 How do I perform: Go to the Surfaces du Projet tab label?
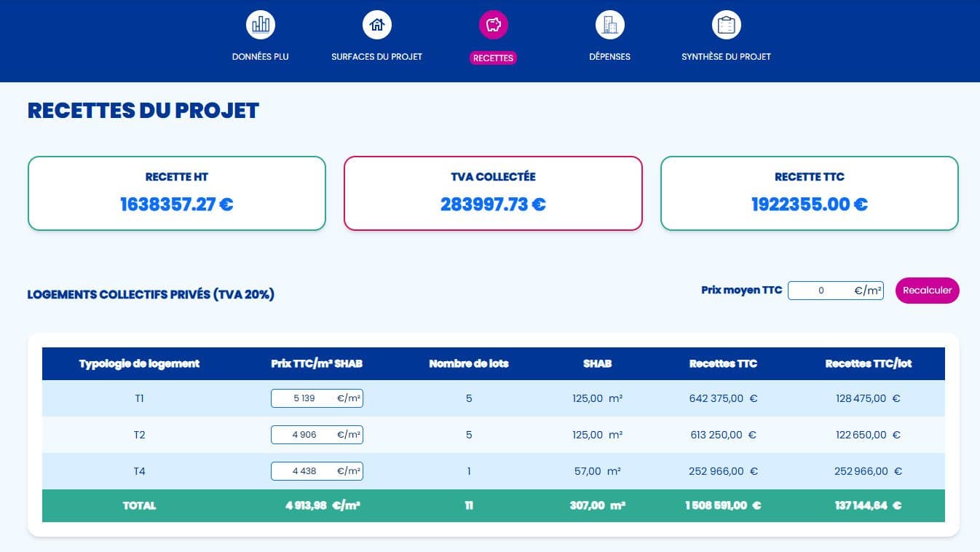(x=376, y=57)
